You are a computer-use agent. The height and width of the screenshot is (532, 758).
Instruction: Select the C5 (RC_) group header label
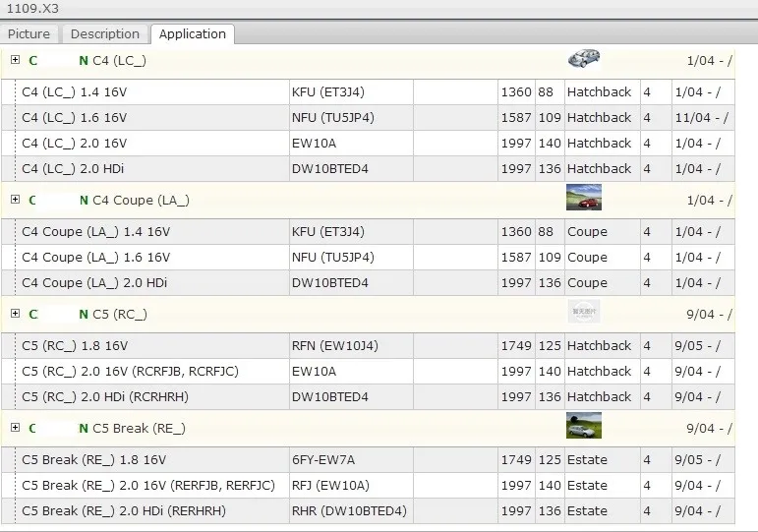(120, 315)
